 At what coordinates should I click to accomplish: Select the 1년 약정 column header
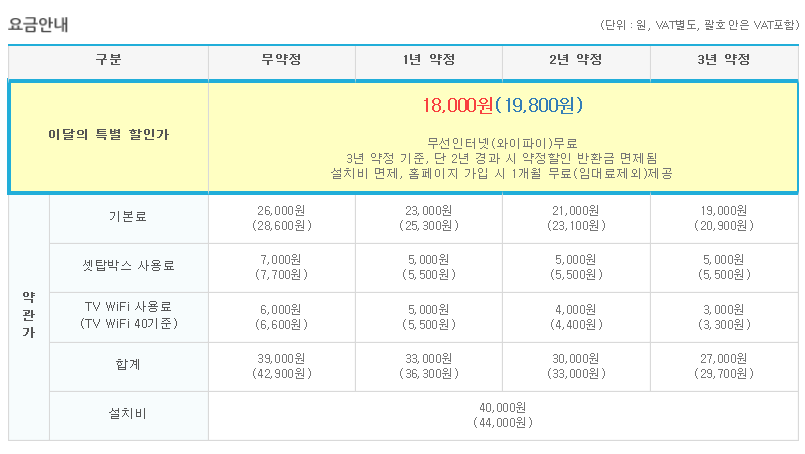pyautogui.click(x=428, y=61)
